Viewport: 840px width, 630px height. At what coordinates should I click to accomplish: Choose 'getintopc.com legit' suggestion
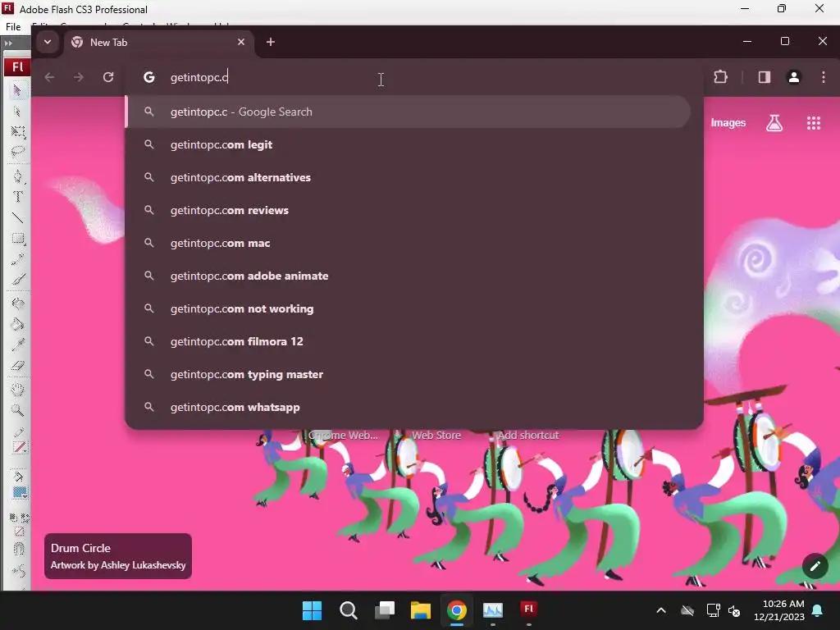409,144
